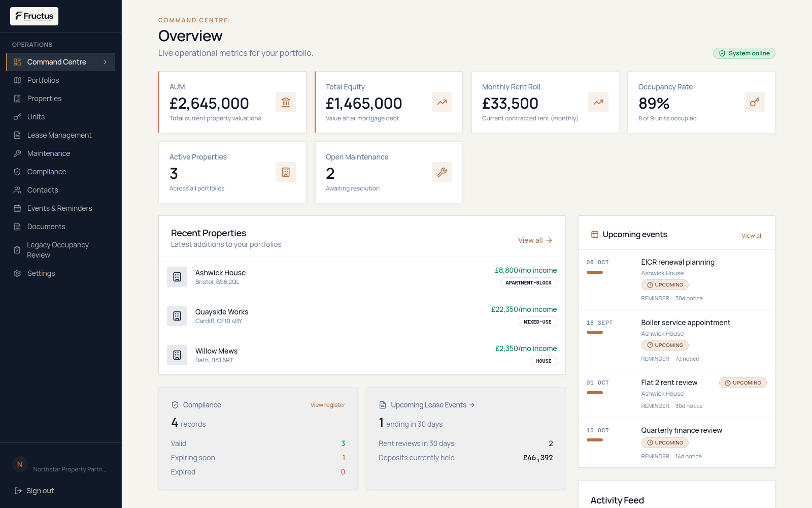Click the Expiring soon compliance row
Image resolution: width=812 pixels, height=508 pixels.
point(258,458)
